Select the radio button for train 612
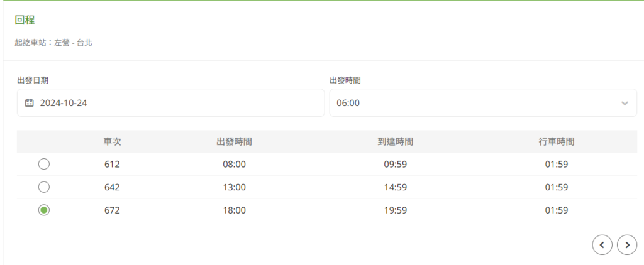 pos(44,164)
